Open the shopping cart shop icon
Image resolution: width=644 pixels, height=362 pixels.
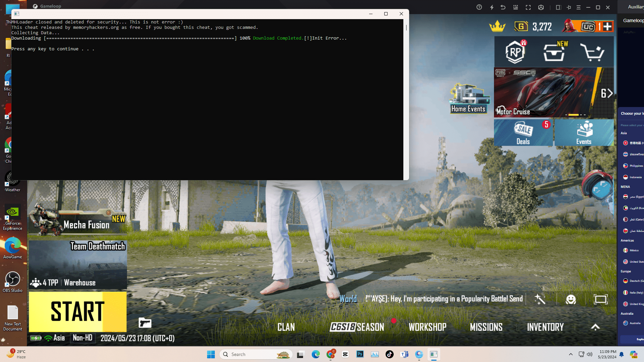click(x=592, y=52)
